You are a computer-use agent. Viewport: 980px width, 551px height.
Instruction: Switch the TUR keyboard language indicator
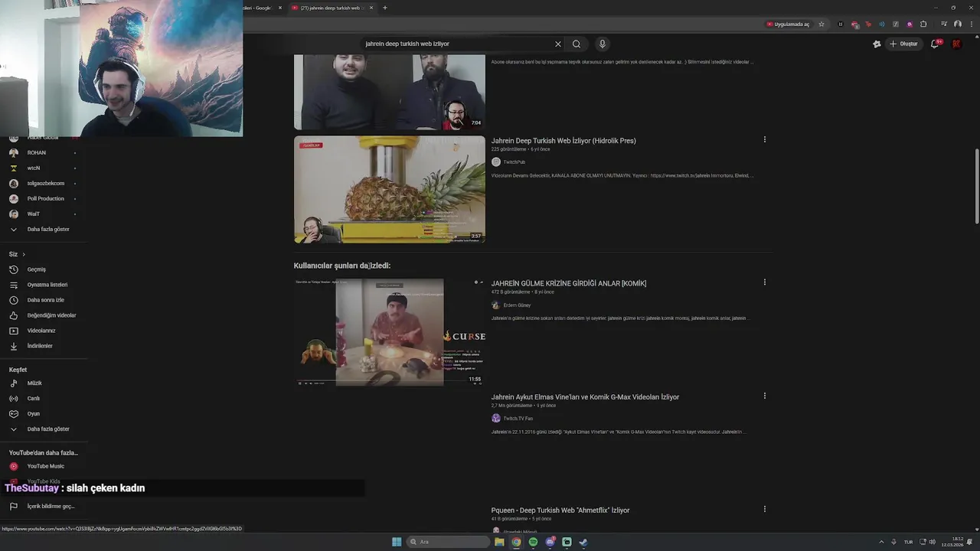click(x=908, y=542)
